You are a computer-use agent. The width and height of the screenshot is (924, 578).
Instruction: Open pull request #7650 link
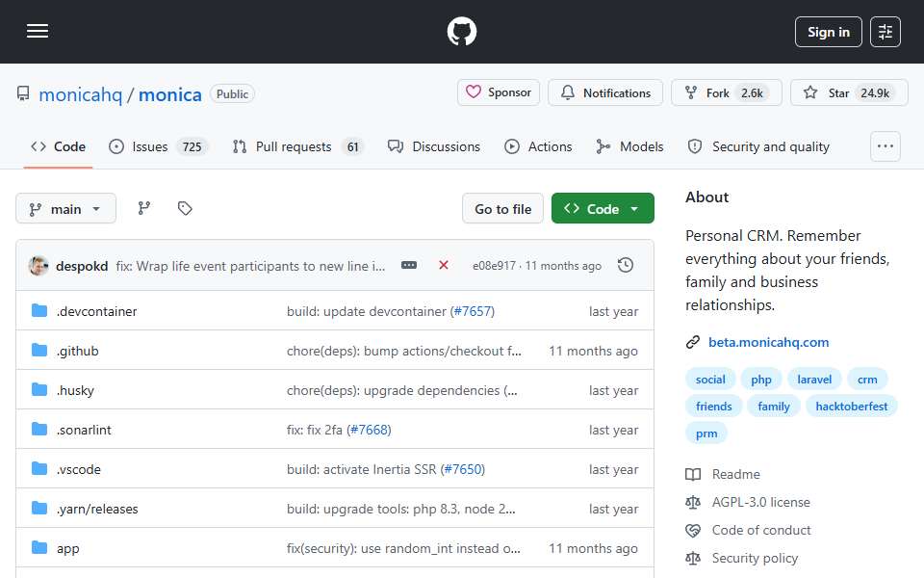click(x=463, y=469)
